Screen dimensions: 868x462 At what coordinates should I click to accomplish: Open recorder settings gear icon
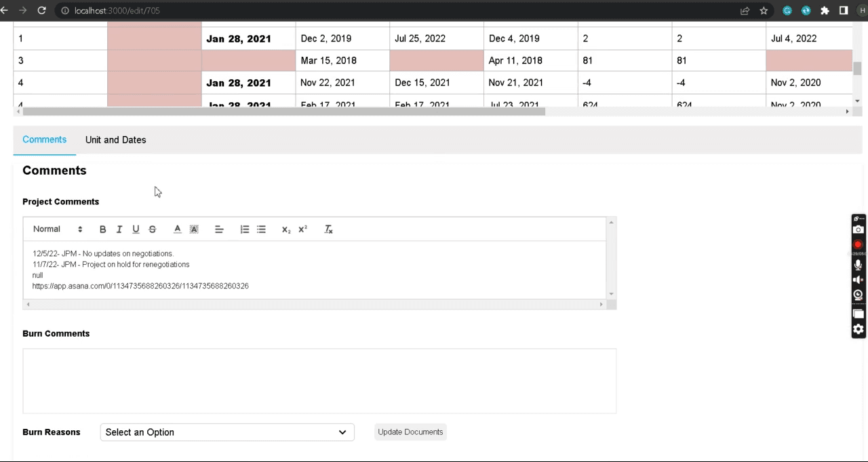(x=858, y=329)
